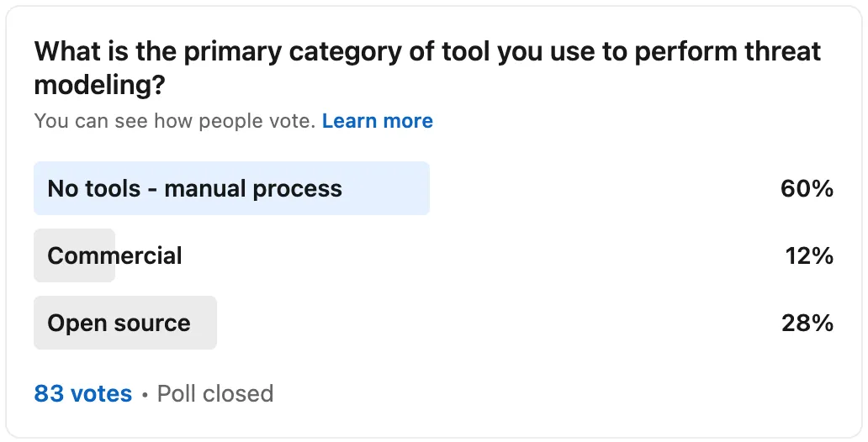Click 'You can see how people vote' text
The image size is (868, 442).
[x=175, y=121]
